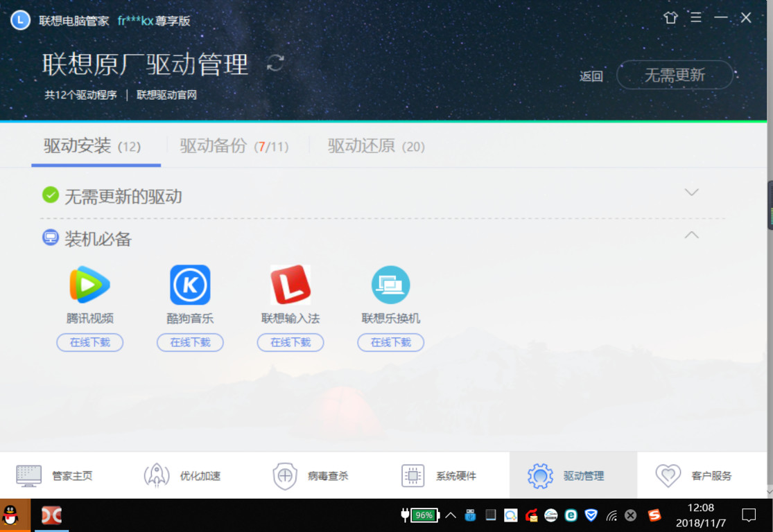Click the 联想输入法 app icon
Image resolution: width=773 pixels, height=532 pixels.
point(290,285)
